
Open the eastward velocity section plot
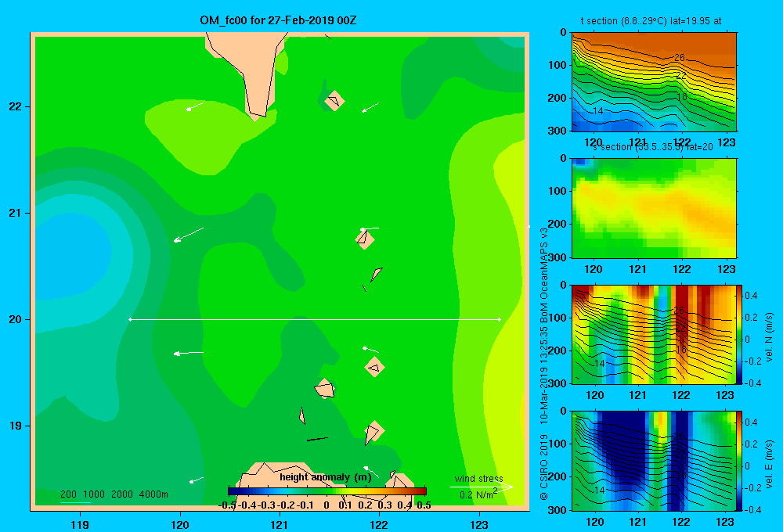pyautogui.click(x=654, y=461)
